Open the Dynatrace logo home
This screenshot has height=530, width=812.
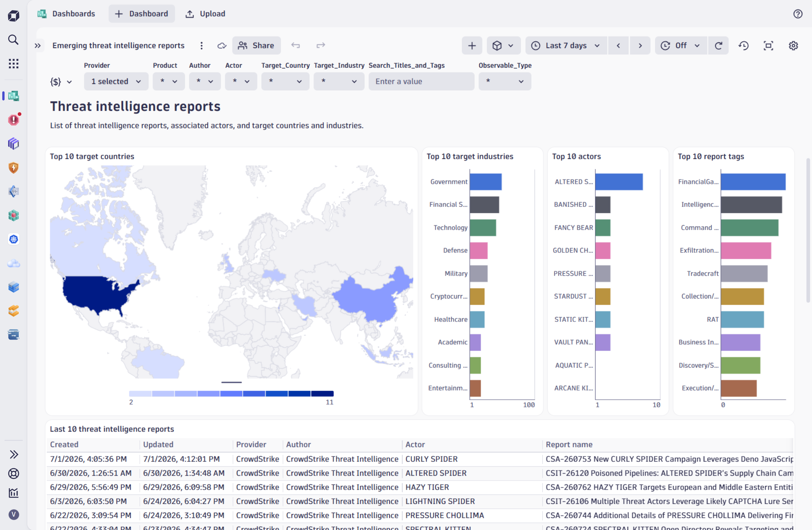14,16
